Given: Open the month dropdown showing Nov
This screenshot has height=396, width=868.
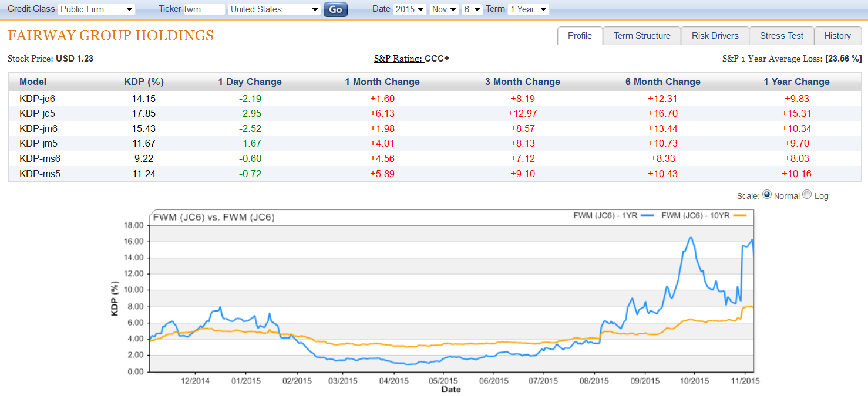Looking at the screenshot, I should [444, 9].
